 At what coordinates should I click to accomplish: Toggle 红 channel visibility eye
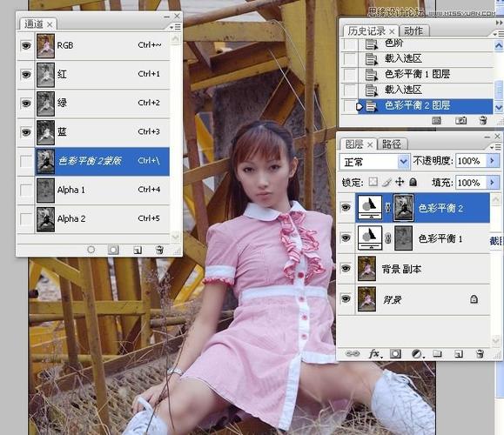[26, 75]
